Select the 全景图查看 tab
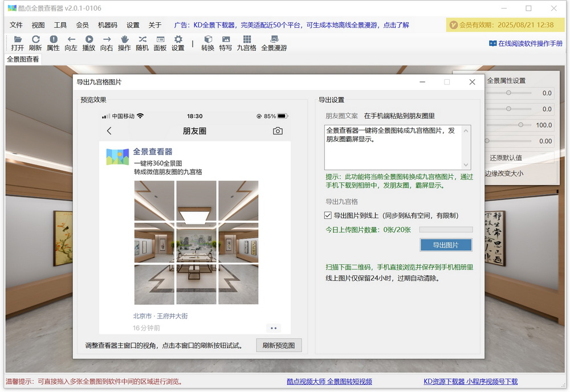The height and width of the screenshot is (392, 570). pos(23,59)
